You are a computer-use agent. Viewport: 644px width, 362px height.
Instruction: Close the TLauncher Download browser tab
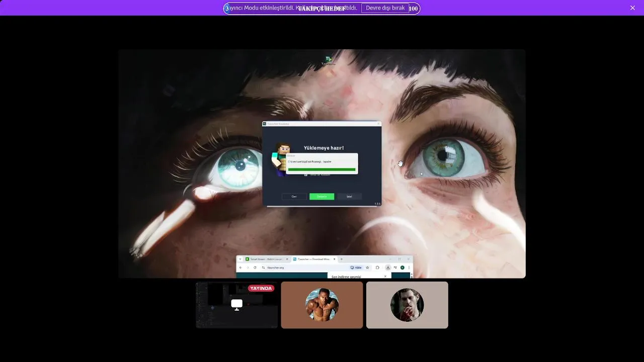coord(334,259)
